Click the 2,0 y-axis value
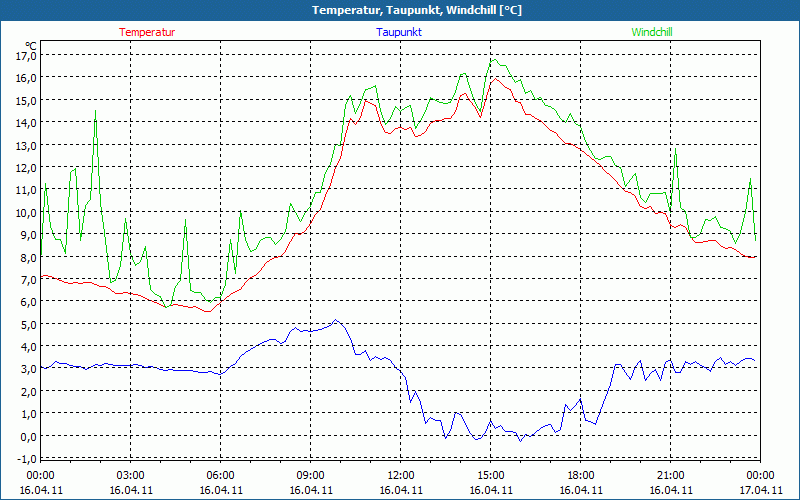Image resolution: width=800 pixels, height=500 pixels. coord(29,391)
